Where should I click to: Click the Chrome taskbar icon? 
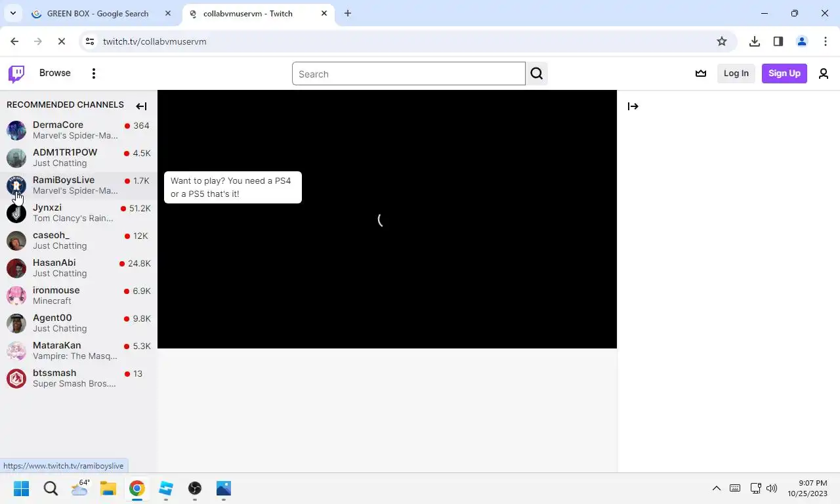(x=137, y=488)
